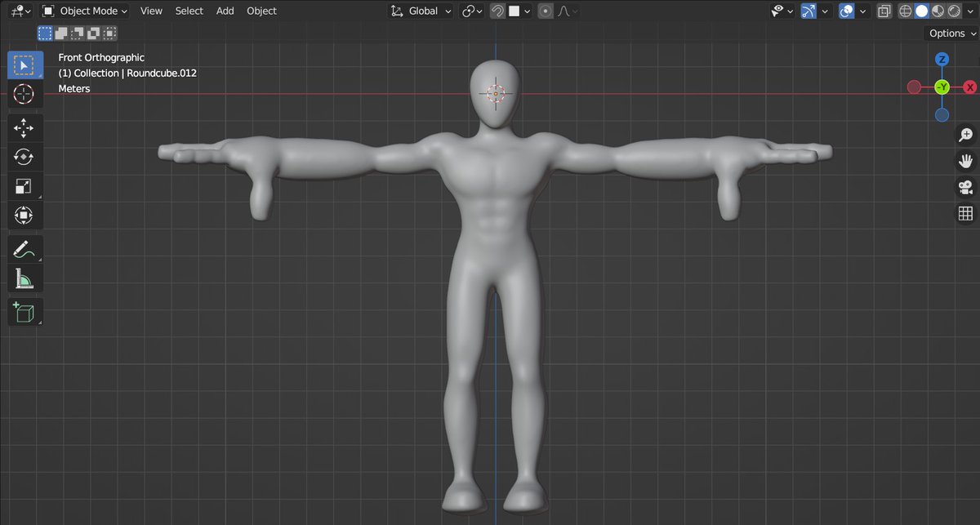Switch perspective/orthographic with grid icon
Screen dimensions: 980x525
coord(964,214)
